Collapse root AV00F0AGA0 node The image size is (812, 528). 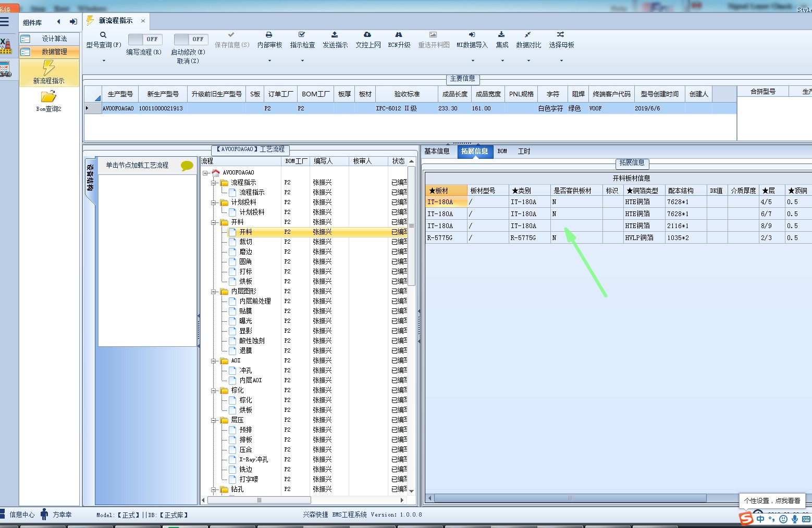(x=205, y=173)
